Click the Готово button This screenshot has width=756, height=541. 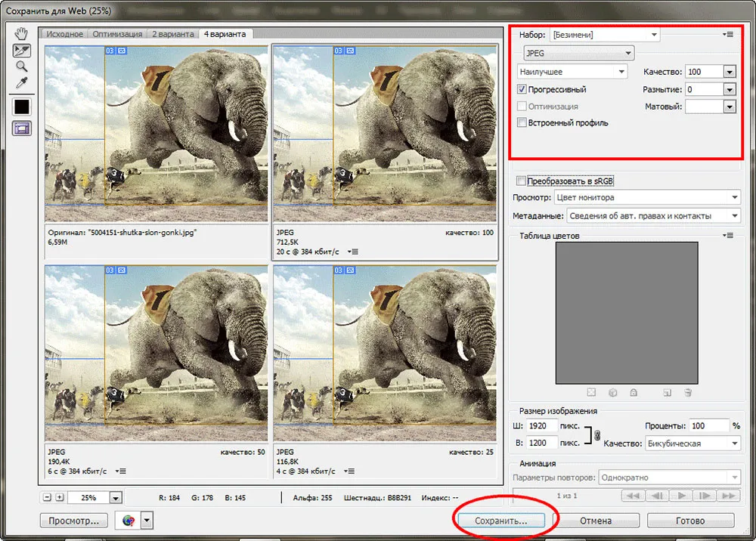[x=690, y=521]
